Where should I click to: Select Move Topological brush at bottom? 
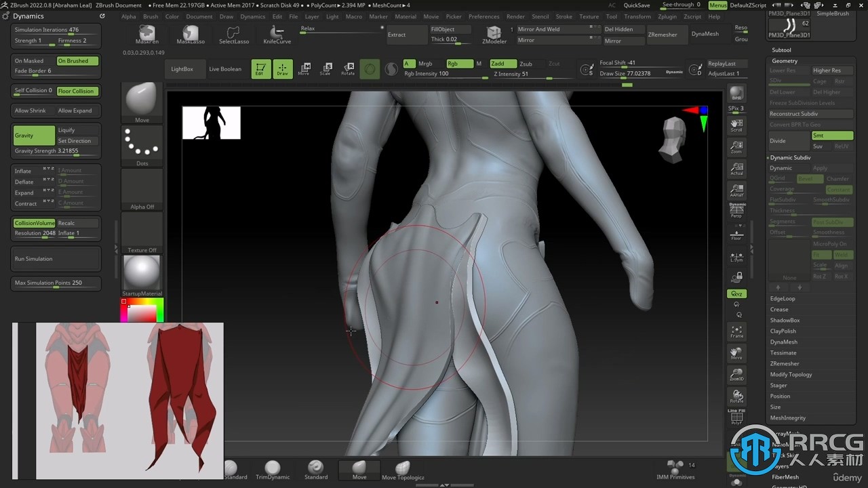point(403,470)
